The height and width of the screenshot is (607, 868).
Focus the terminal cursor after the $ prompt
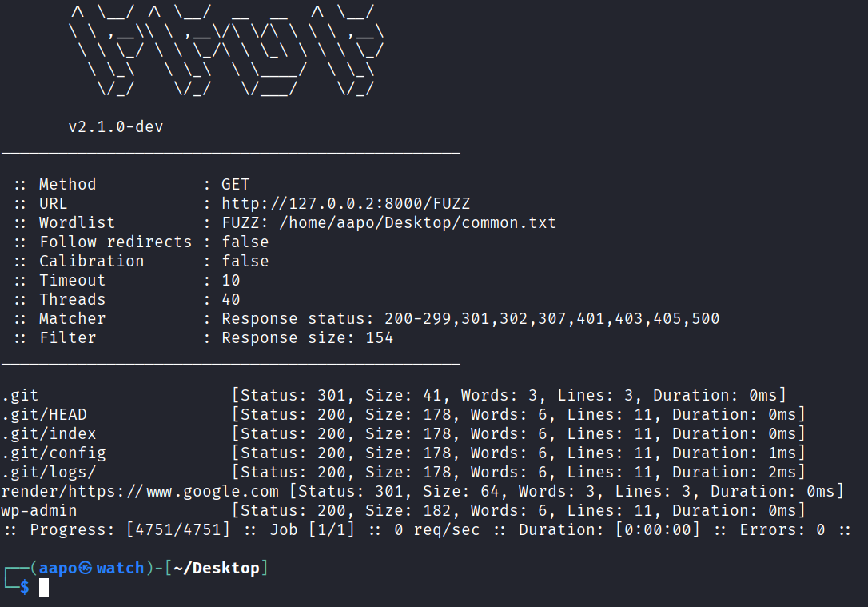pyautogui.click(x=44, y=588)
